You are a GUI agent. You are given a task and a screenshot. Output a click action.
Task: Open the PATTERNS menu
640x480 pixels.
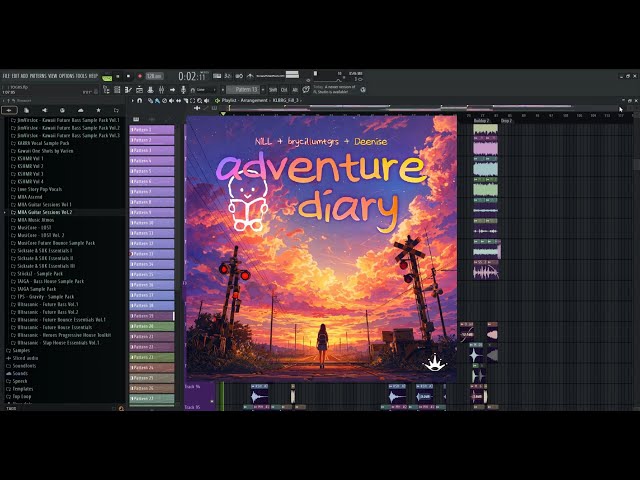pos(38,76)
